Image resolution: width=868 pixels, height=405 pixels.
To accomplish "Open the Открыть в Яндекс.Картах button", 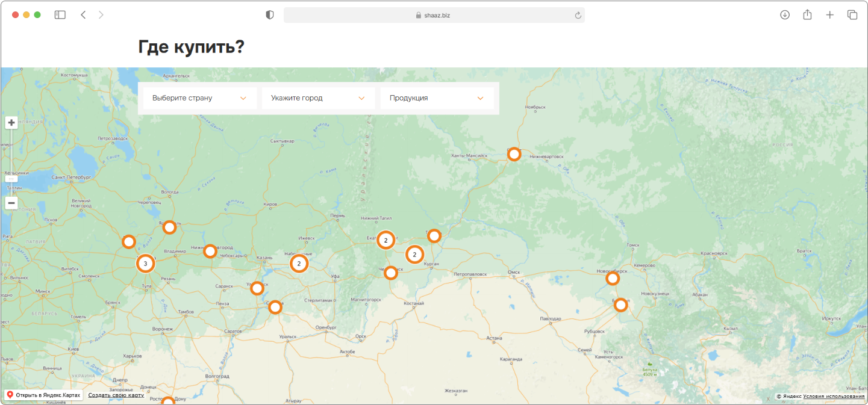I will coord(43,395).
